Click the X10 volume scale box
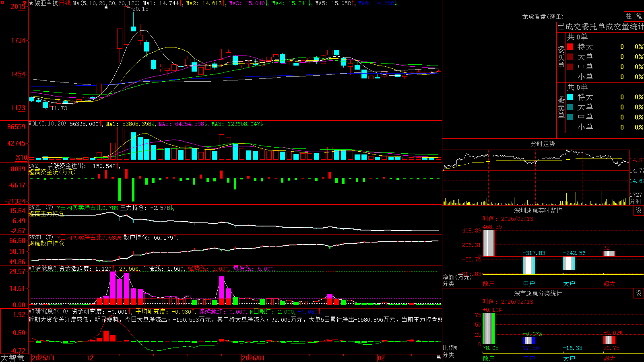 tap(21, 157)
